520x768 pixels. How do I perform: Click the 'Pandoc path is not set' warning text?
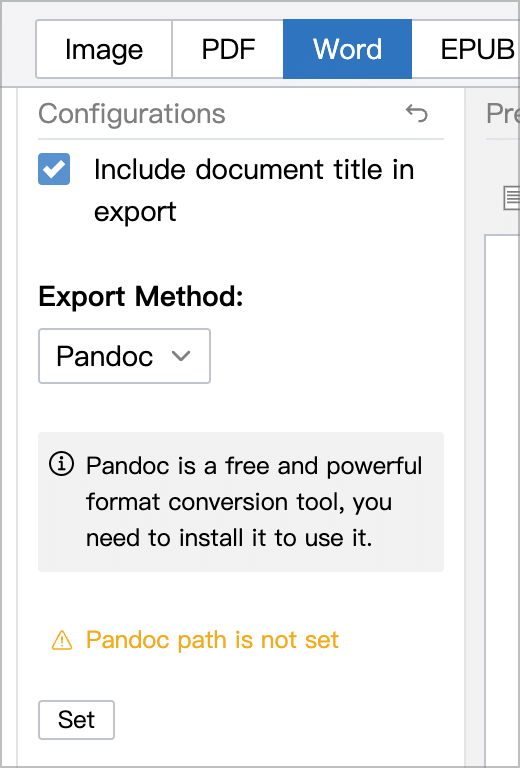tap(212, 640)
